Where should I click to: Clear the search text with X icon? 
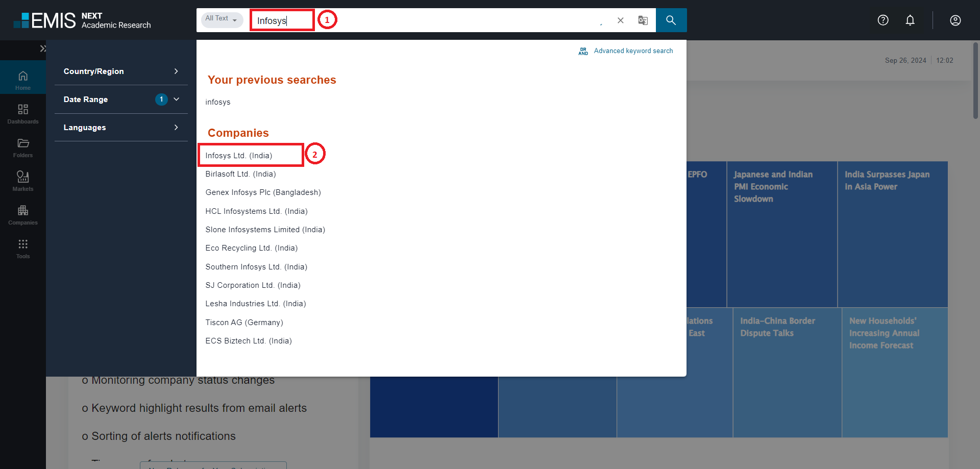tap(620, 20)
